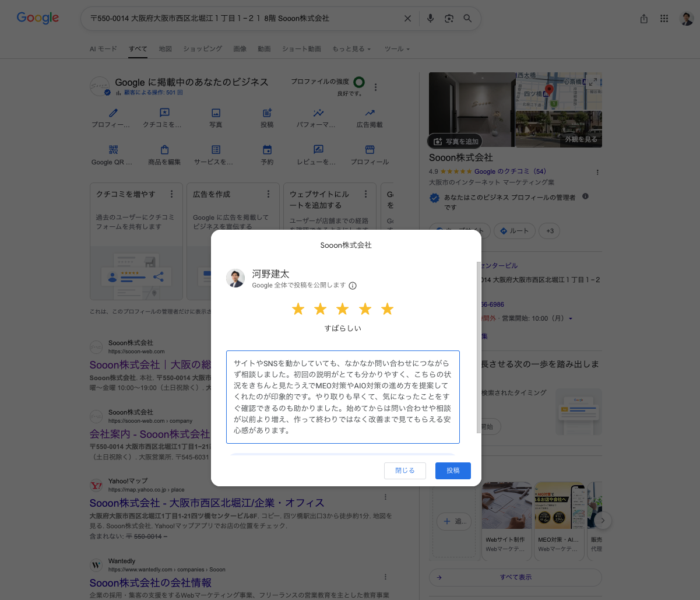The width and height of the screenshot is (700, 600).
Task: Open more options menu of Wantedly result
Action: 385,577
